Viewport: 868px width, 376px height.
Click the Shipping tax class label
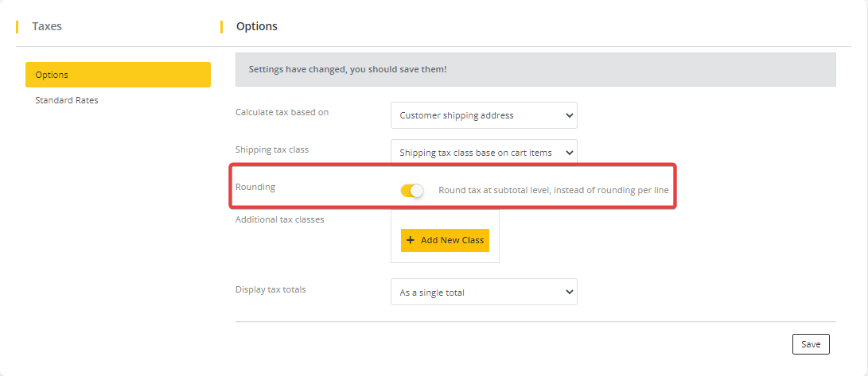click(x=272, y=149)
